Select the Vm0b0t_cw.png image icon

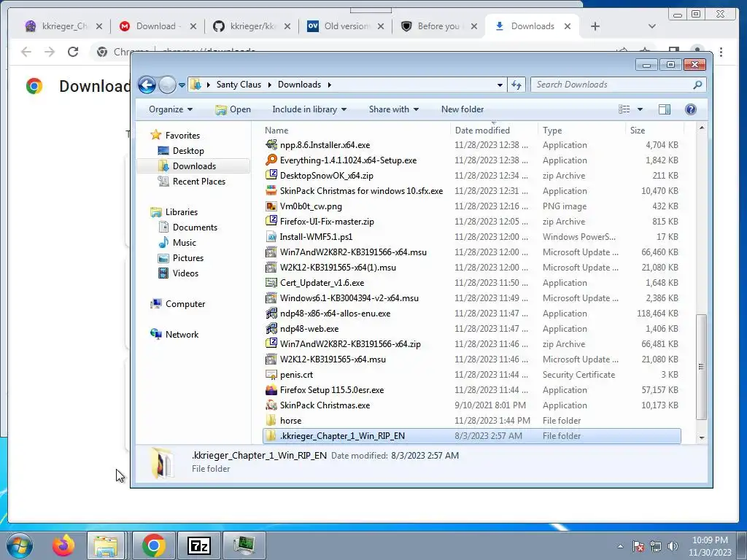pos(271,206)
